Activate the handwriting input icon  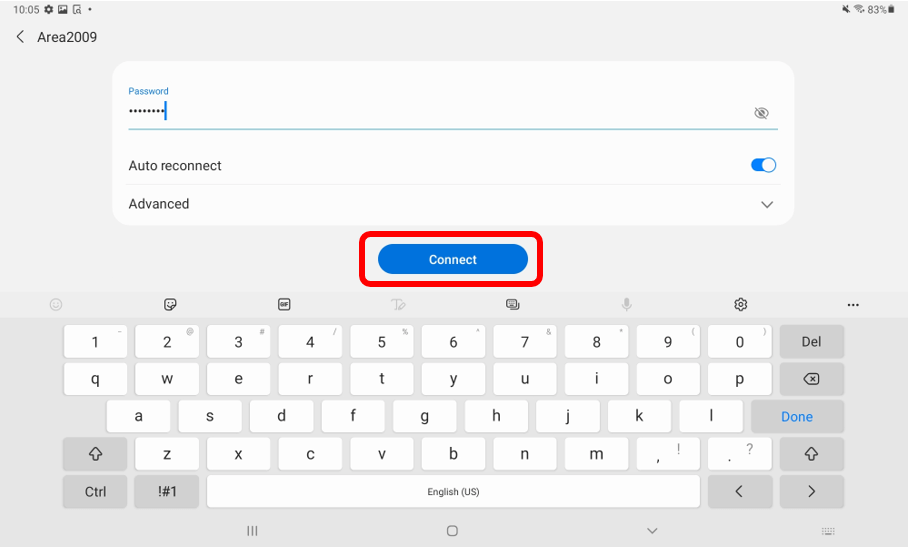(x=398, y=305)
